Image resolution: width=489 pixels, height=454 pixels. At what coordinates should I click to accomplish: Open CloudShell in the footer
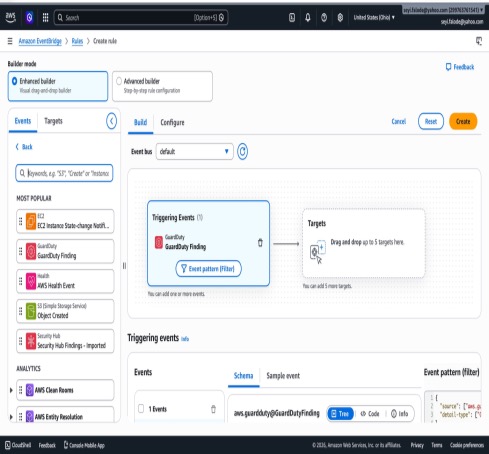point(18,445)
